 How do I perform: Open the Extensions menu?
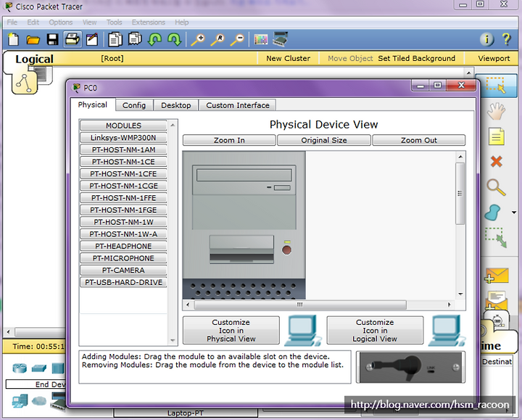click(149, 22)
